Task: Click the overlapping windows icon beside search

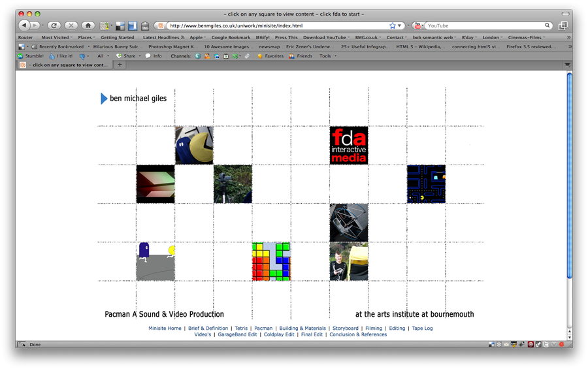Action: click(x=563, y=25)
